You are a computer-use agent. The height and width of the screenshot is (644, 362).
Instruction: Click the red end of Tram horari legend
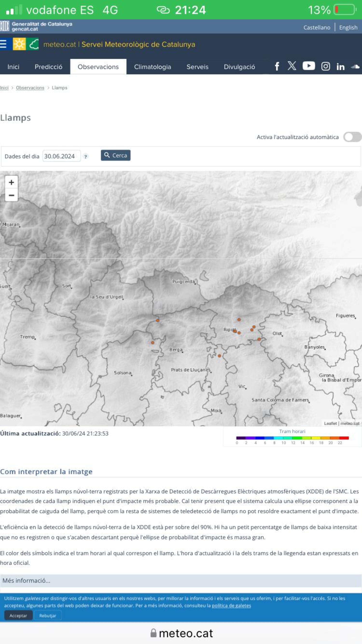(344, 438)
